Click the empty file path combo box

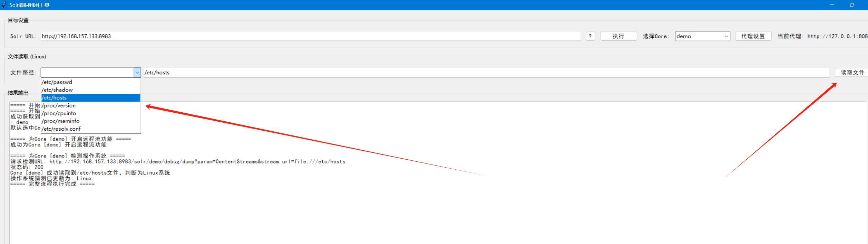[x=87, y=73]
